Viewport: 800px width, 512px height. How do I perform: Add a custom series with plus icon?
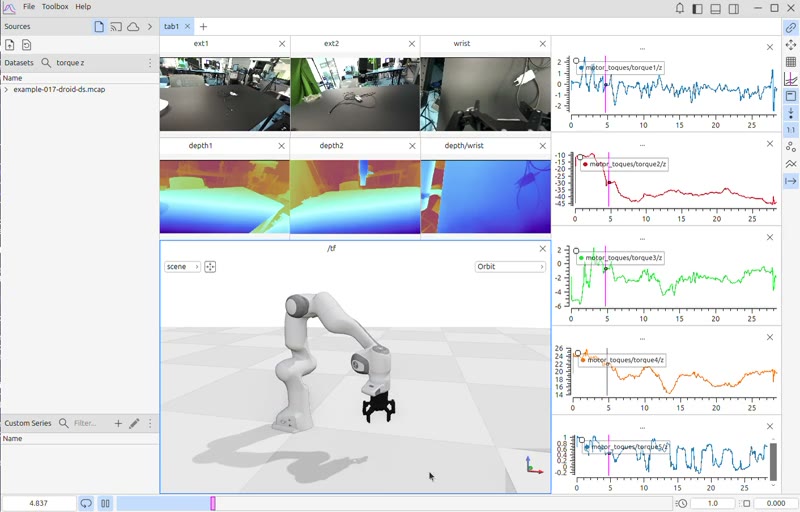point(118,423)
